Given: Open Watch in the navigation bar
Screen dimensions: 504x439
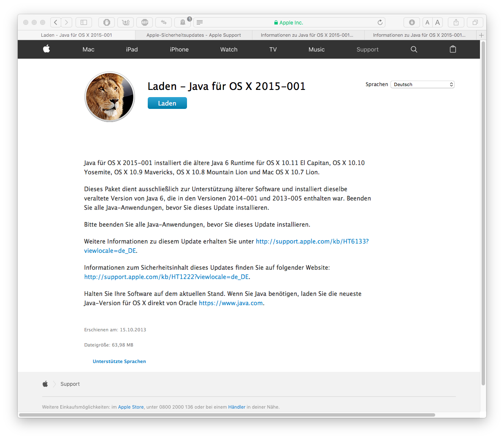Looking at the screenshot, I should click(x=229, y=49).
